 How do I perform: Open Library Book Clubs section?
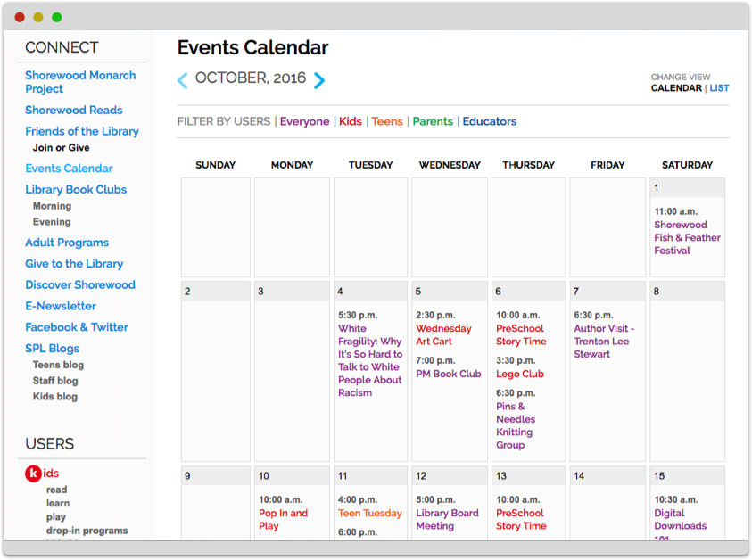(x=76, y=190)
